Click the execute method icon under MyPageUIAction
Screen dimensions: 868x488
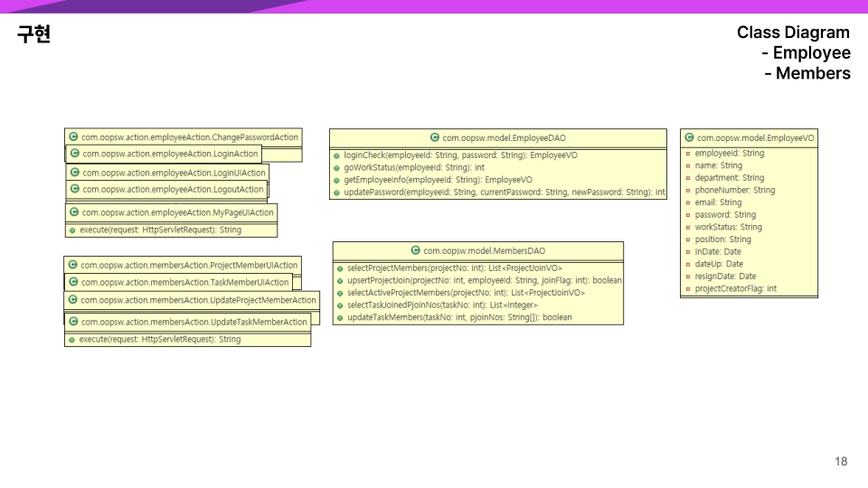click(x=72, y=230)
